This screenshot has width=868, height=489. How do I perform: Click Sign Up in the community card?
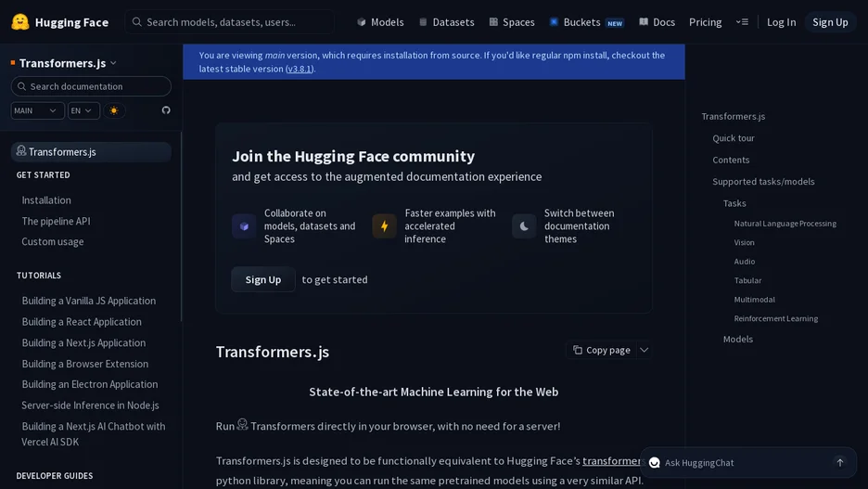[263, 279]
